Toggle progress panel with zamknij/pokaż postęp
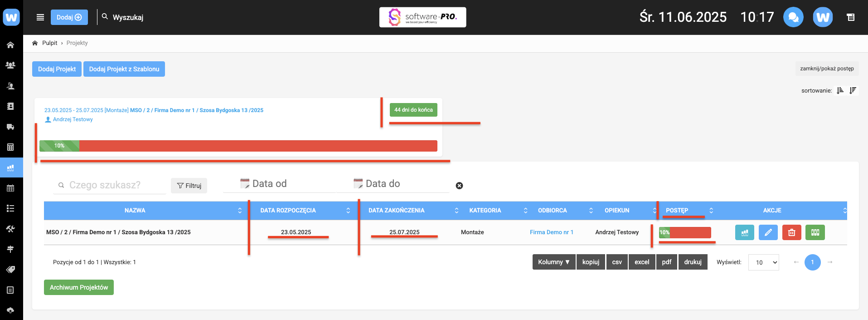868x320 pixels. pos(827,69)
